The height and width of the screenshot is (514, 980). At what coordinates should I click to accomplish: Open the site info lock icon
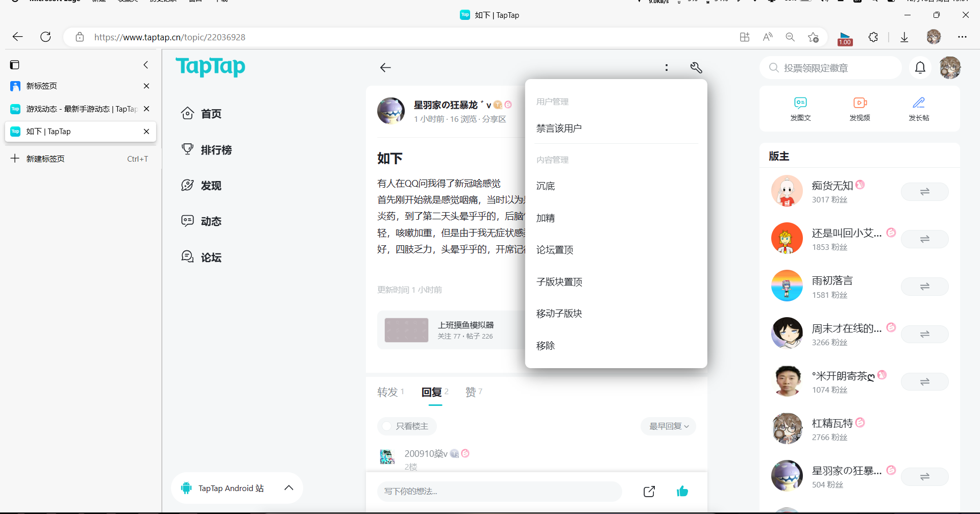click(80, 37)
